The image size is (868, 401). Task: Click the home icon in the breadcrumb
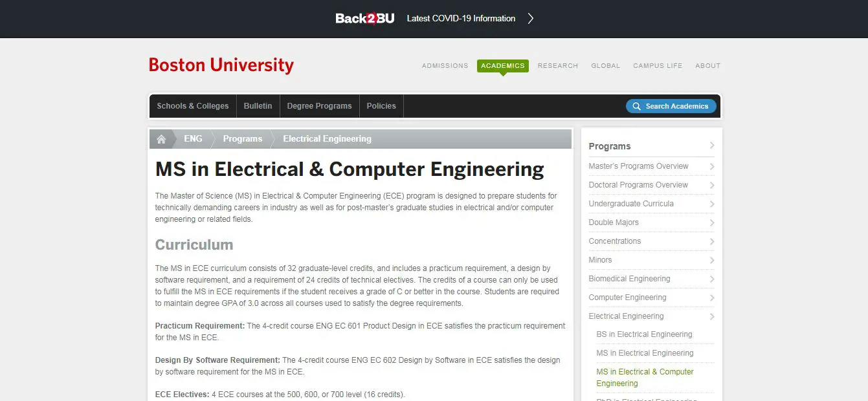click(161, 138)
